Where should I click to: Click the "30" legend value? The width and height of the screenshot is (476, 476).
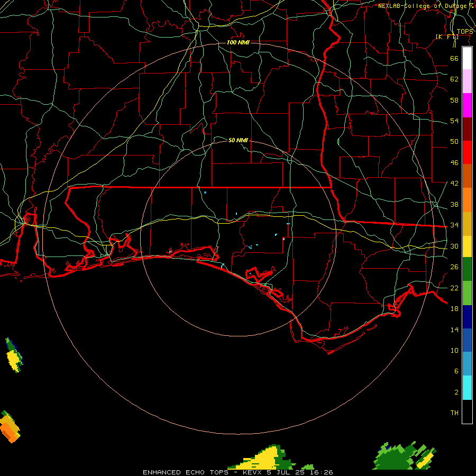(454, 246)
